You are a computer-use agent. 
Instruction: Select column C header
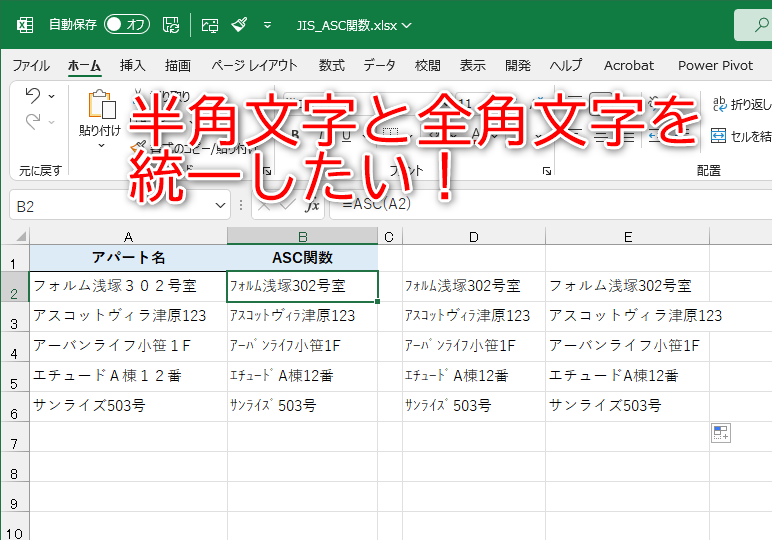click(x=389, y=237)
